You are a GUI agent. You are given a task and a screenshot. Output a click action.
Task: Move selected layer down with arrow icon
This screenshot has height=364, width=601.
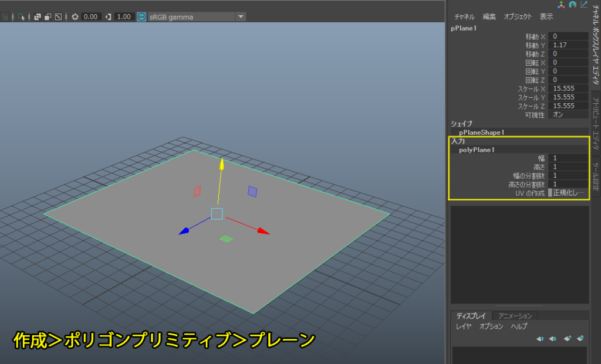pos(553,338)
